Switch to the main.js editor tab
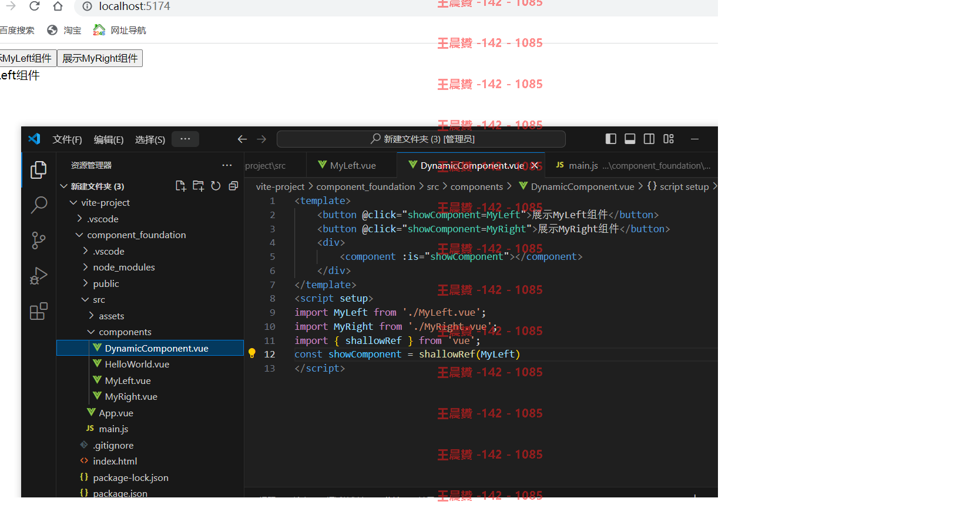 632,165
